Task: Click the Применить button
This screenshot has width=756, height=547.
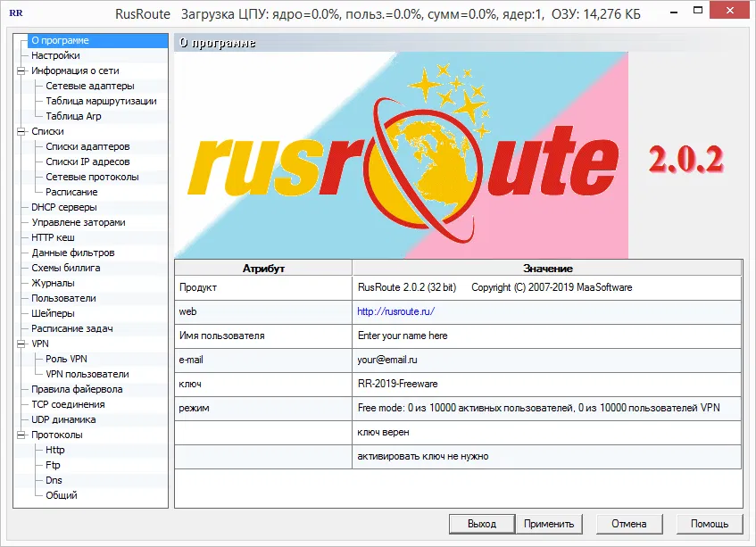Action: click(549, 524)
